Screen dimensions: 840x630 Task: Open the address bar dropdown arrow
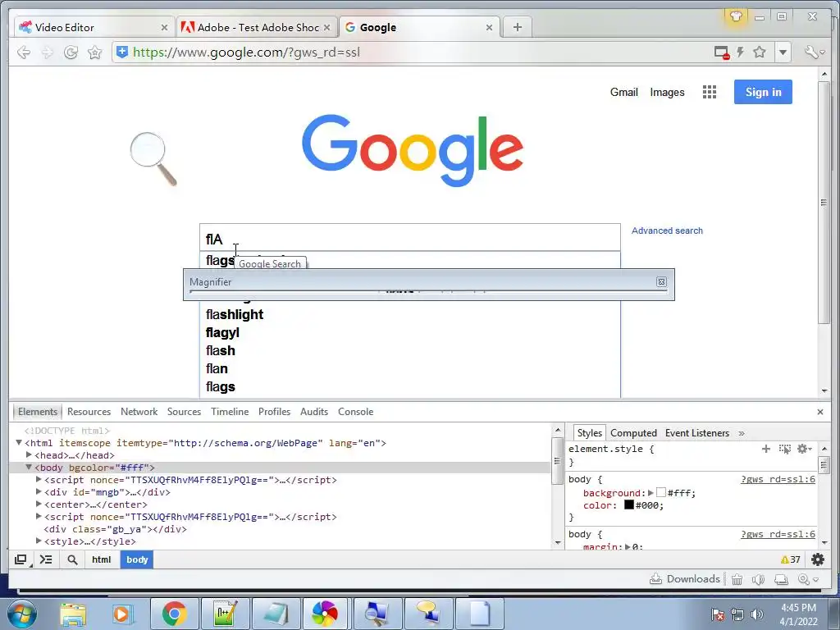click(x=783, y=52)
